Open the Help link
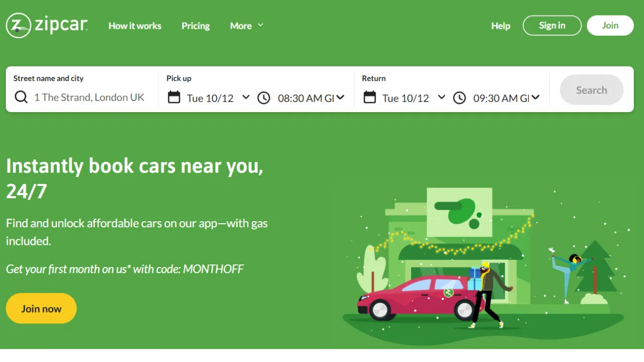Image resolution: width=644 pixels, height=362 pixels. point(501,26)
